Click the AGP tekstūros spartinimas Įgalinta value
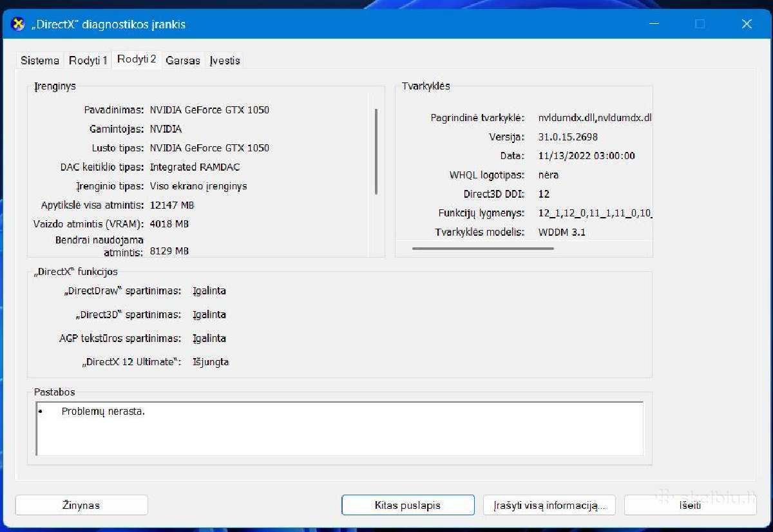773x532 pixels. point(209,339)
